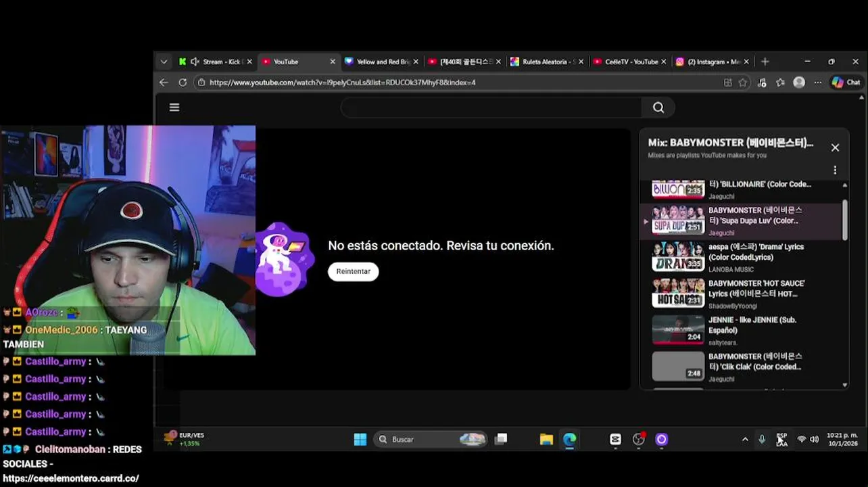
Task: Open the address bar apps grid icon
Action: click(727, 83)
